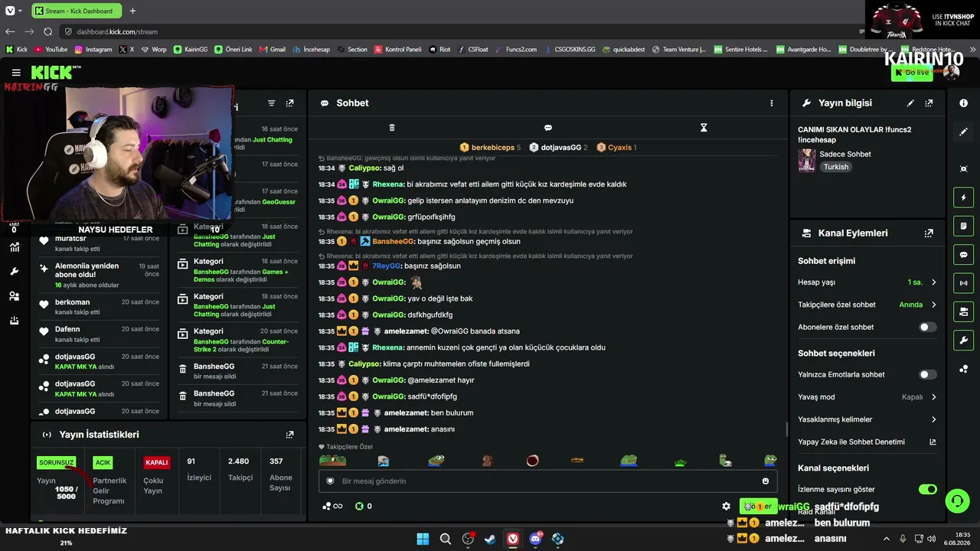980x551 pixels.
Task: Open a new browser tab
Action: pos(132,11)
